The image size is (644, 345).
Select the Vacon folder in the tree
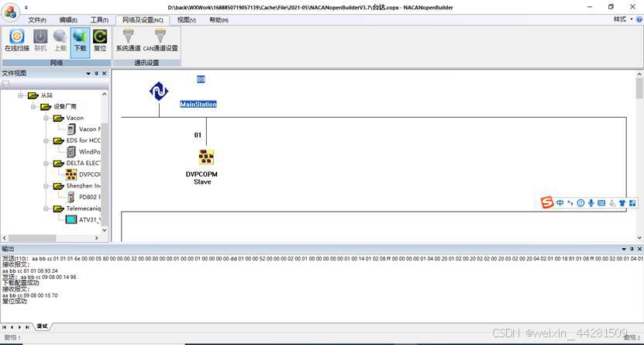point(69,118)
